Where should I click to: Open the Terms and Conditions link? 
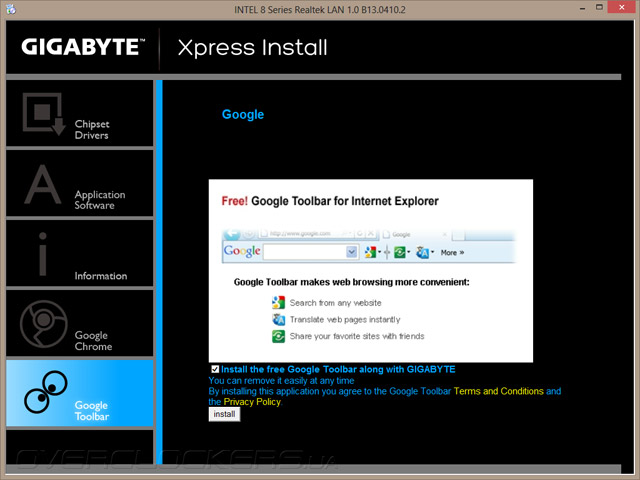pos(498,391)
